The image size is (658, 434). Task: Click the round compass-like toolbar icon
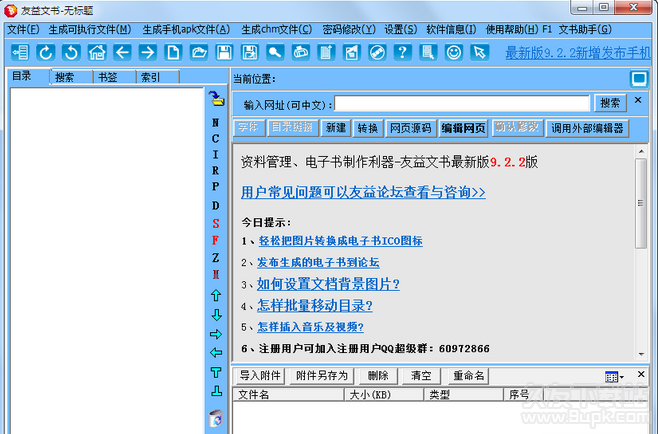click(377, 52)
